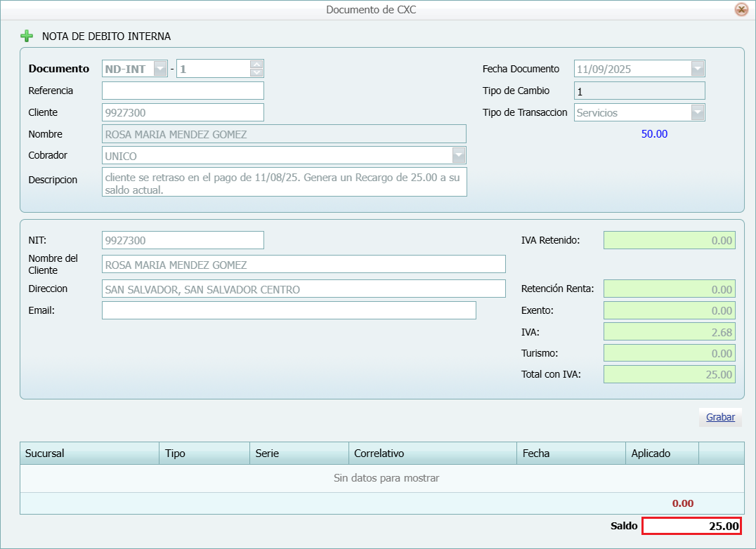Image resolution: width=756 pixels, height=549 pixels.
Task: Click the NIT input field
Action: (183, 240)
